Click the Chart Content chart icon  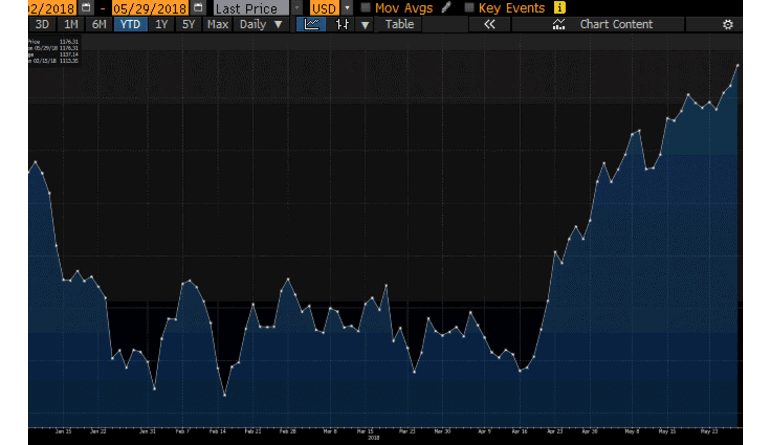[559, 24]
